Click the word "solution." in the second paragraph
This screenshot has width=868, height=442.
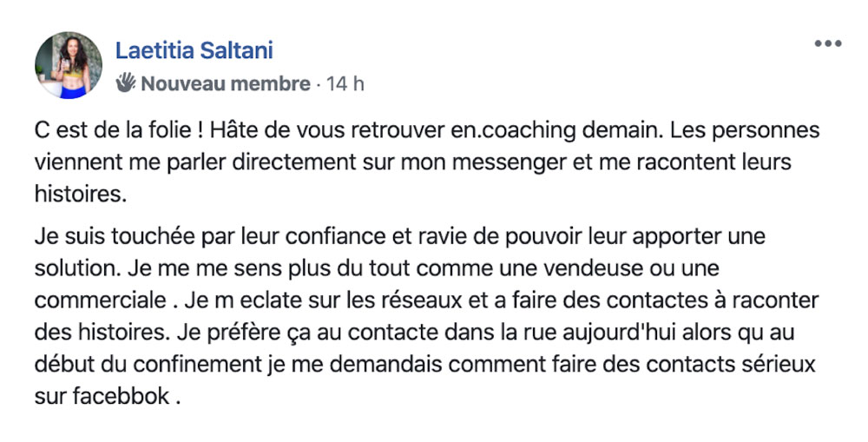(x=78, y=268)
